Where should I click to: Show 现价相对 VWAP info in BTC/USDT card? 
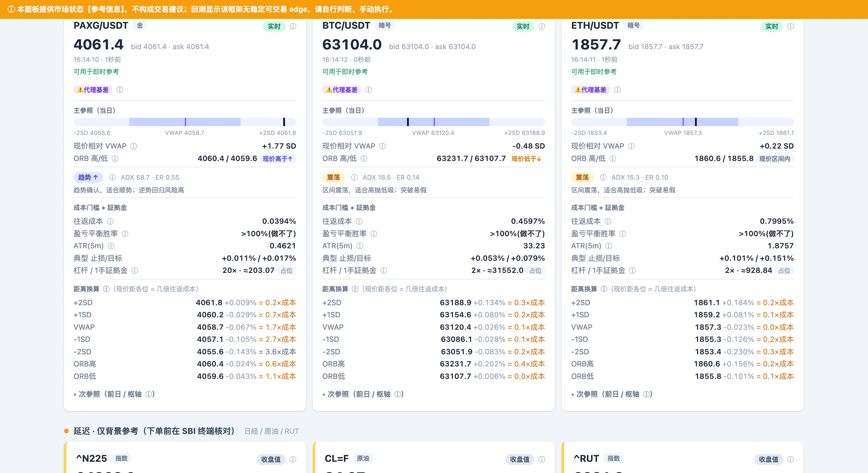pyautogui.click(x=382, y=146)
